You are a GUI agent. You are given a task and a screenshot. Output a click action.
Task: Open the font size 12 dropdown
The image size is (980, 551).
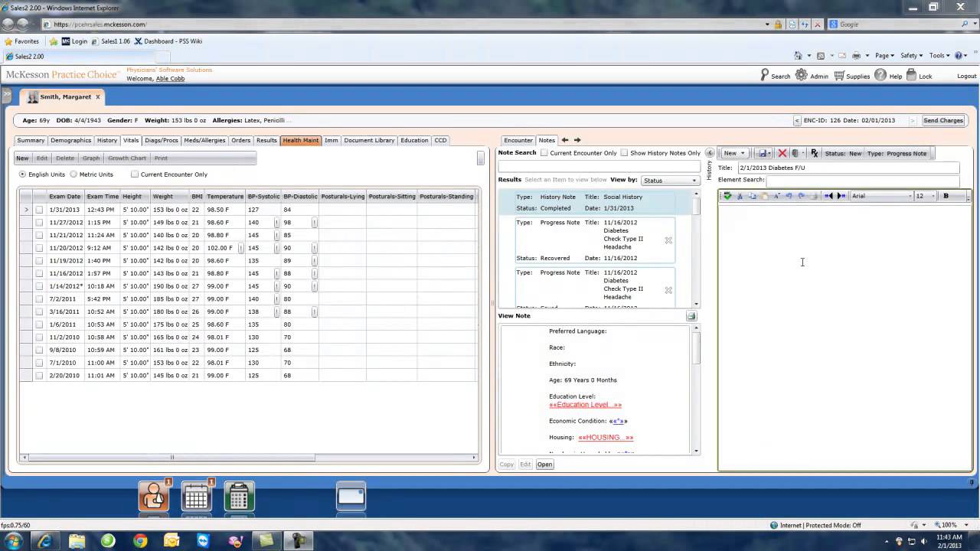point(926,196)
